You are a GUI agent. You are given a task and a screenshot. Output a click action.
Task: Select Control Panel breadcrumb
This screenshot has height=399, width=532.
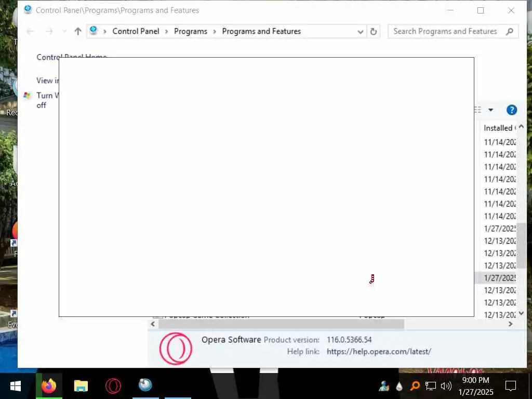[x=136, y=31]
